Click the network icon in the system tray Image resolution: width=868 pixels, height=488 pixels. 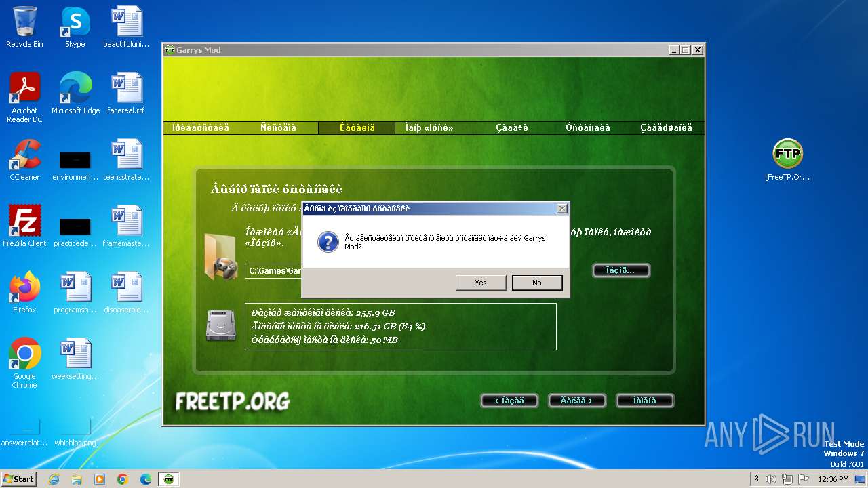(787, 479)
